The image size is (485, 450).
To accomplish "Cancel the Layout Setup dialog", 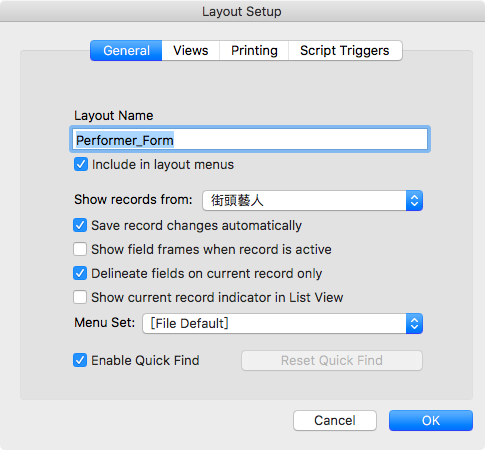I will pyautogui.click(x=335, y=420).
